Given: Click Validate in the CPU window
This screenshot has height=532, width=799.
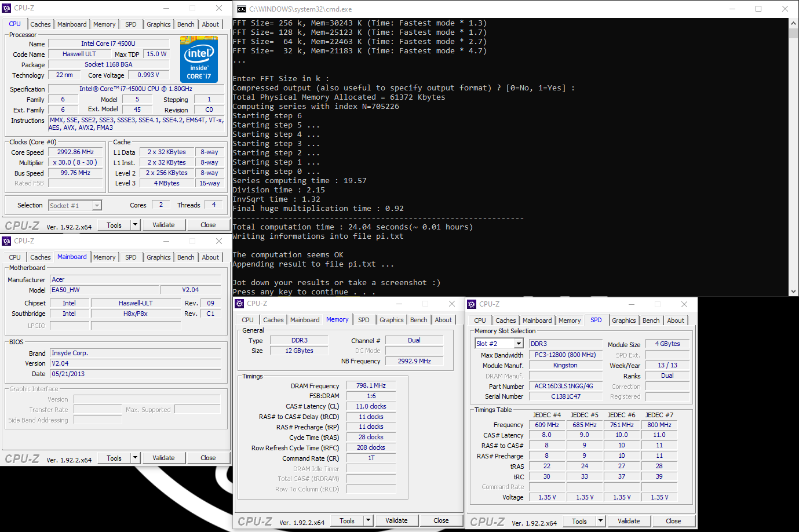Looking at the screenshot, I should [163, 225].
